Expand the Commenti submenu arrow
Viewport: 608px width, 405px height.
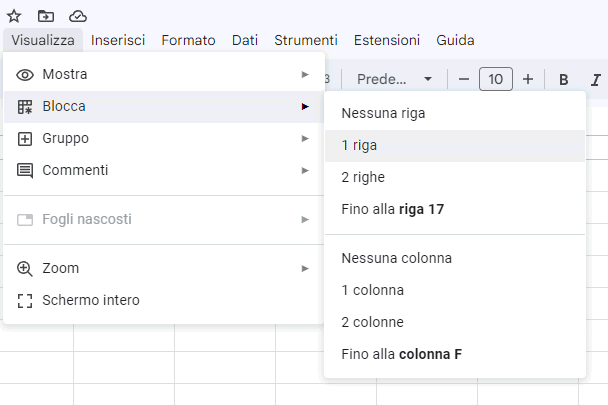305,171
